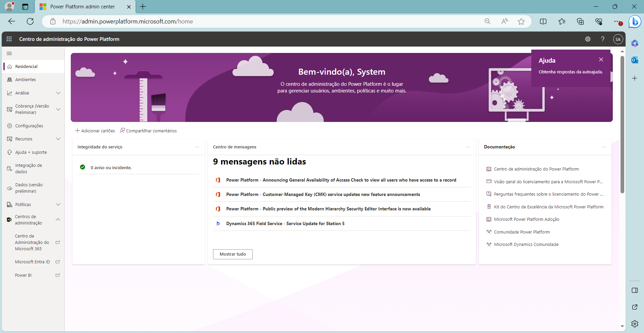Open the favorites list icon
This screenshot has width=644, height=333.
[562, 21]
